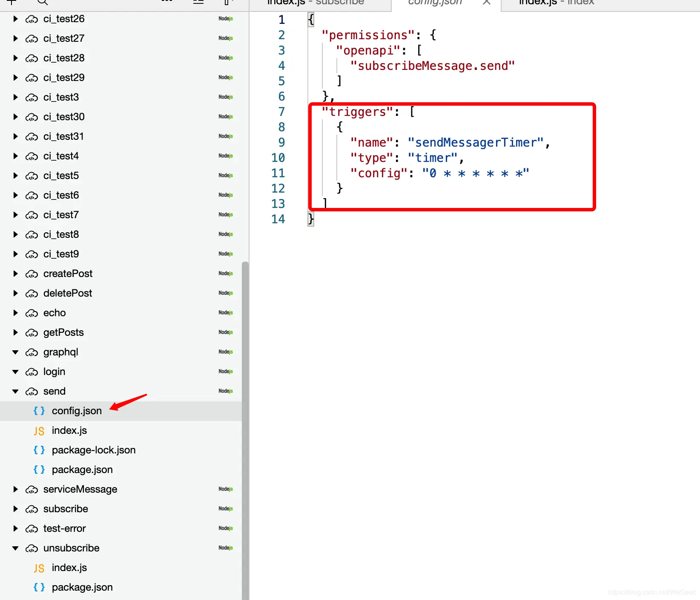Click the ci_test29 cloud icon
Screen dimensions: 700x600
point(32,78)
